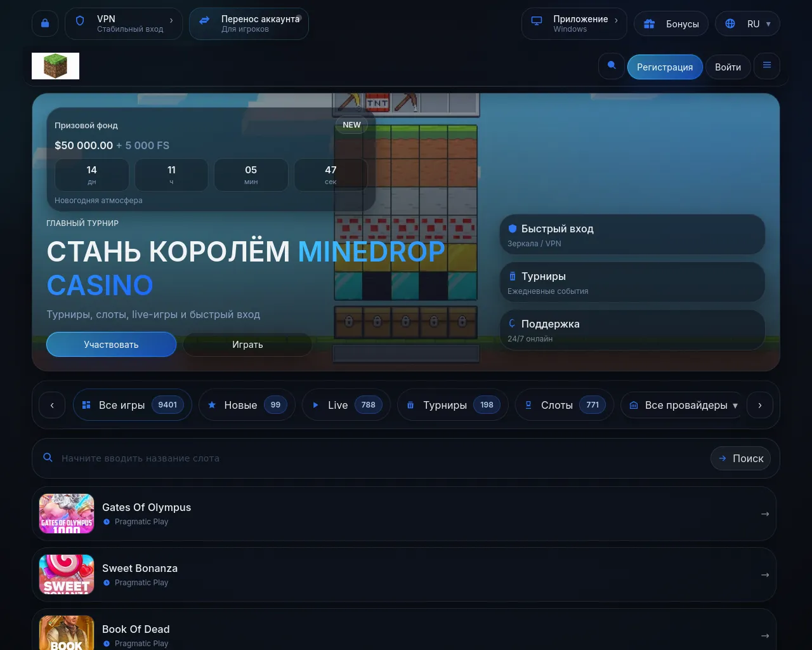Click the arrow on Sweet Bonanza row
Viewport: 812px width, 650px height.
pyautogui.click(x=764, y=574)
